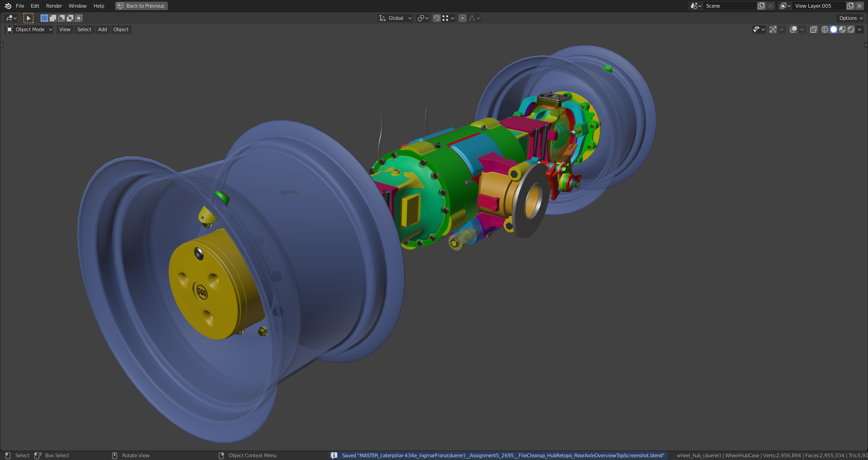Toggle viewport overlays visibility
868x460 pixels.
coord(793,29)
